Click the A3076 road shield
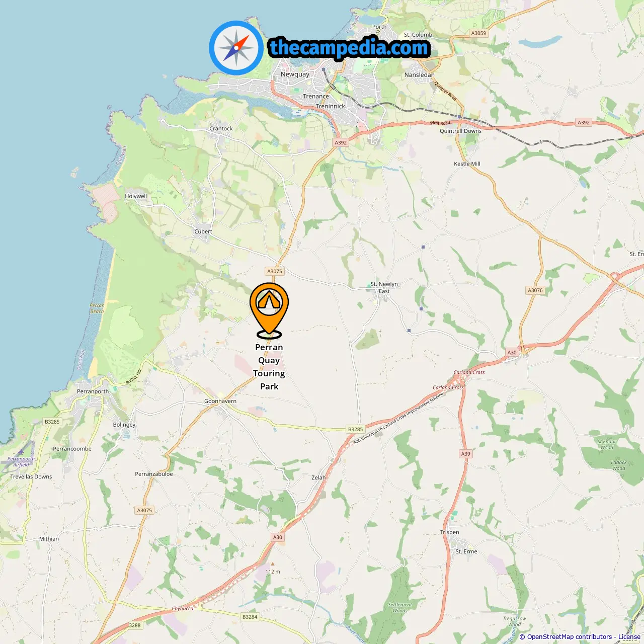The image size is (644, 644). tap(535, 290)
